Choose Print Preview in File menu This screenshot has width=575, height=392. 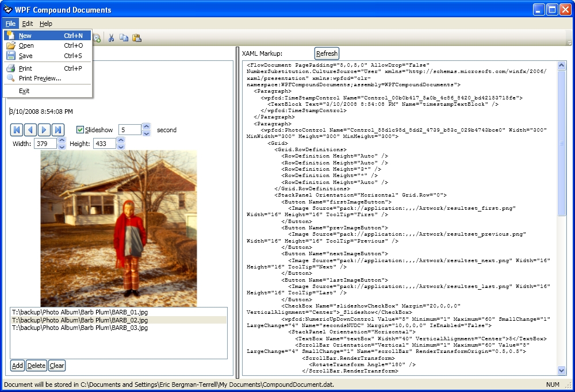(x=40, y=78)
